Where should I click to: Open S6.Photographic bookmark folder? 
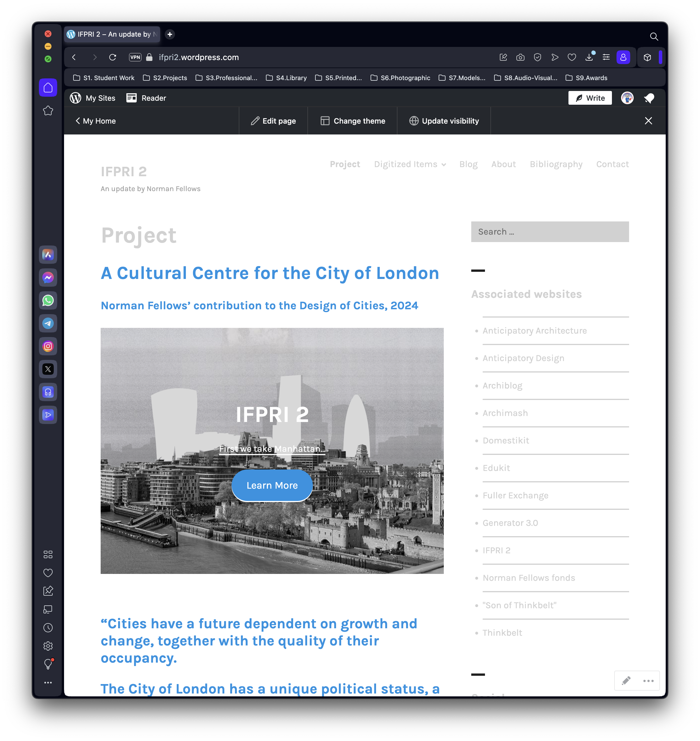[400, 78]
